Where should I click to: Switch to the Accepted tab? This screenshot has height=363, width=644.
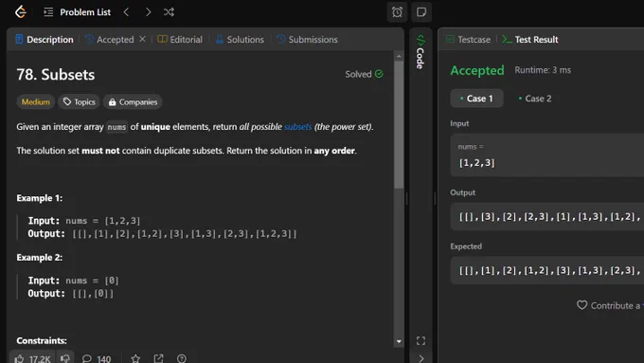109,40
